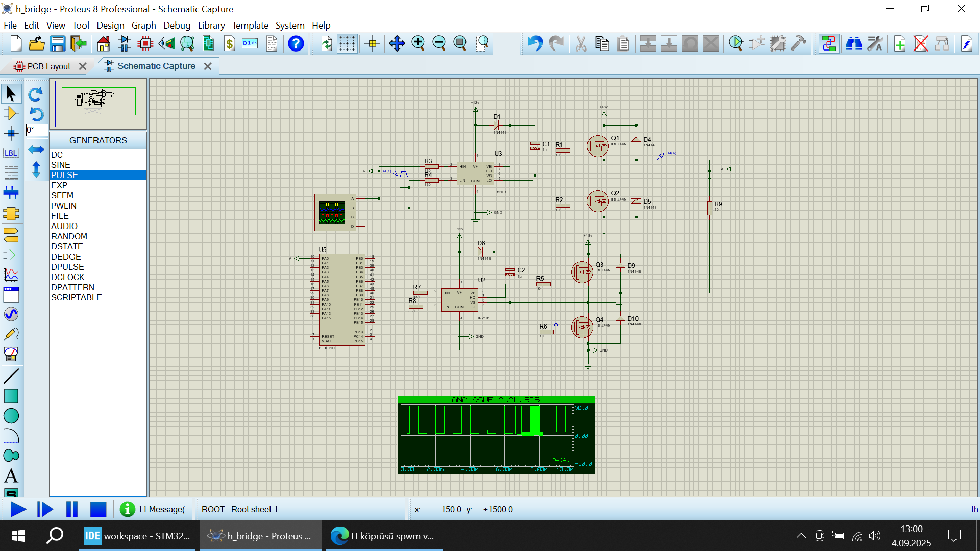Open the Bill of Materials dollar icon
Image resolution: width=980 pixels, height=551 pixels.
pos(230,44)
